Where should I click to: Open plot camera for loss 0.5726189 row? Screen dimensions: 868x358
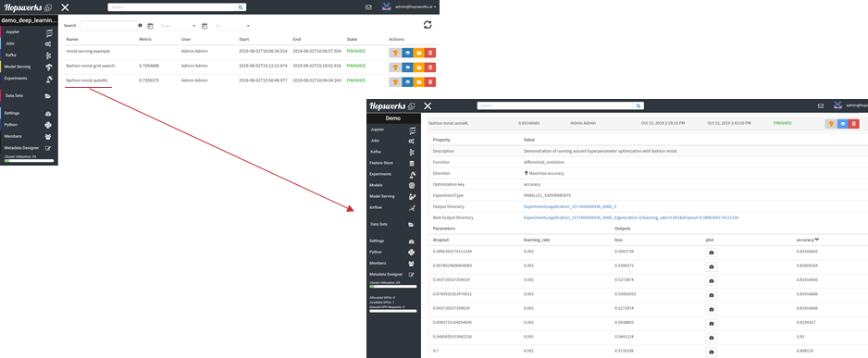(x=712, y=352)
